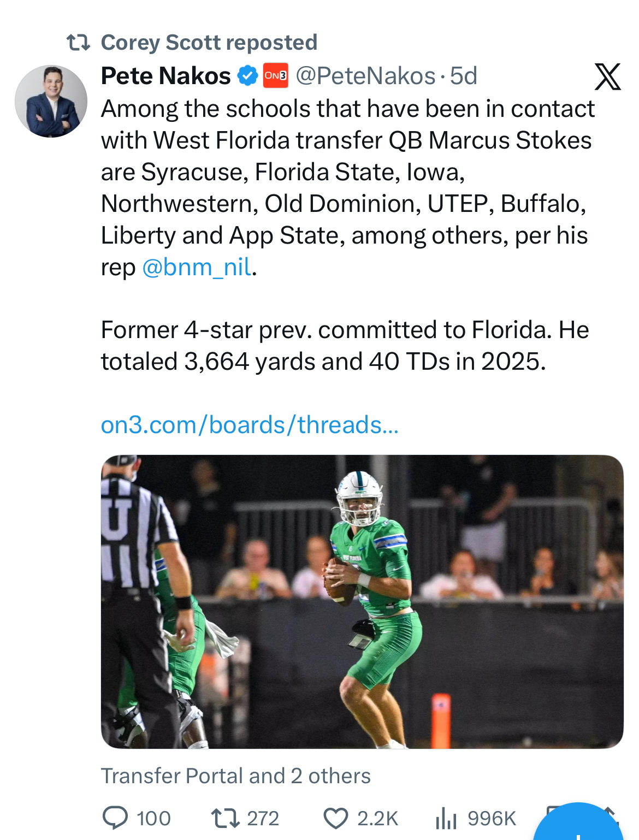Enlarge the quarterback photo

tap(362, 601)
